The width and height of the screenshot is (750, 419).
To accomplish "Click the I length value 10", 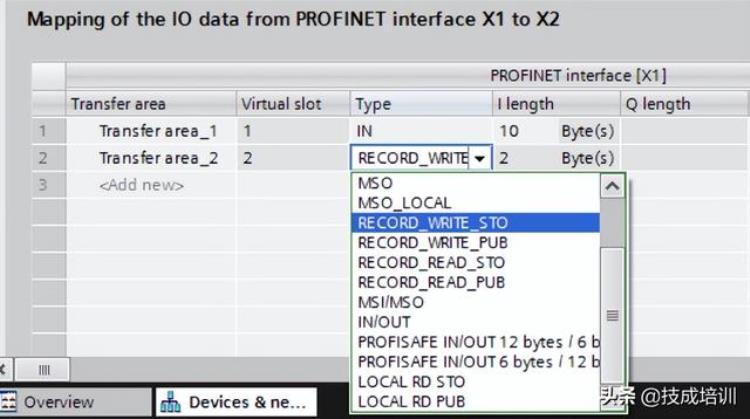I will point(508,131).
